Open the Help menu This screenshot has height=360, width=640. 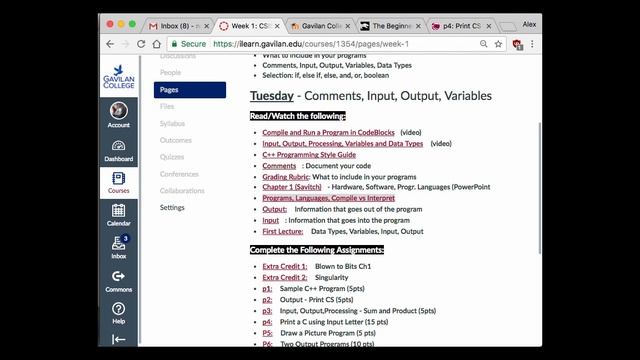pos(118,313)
